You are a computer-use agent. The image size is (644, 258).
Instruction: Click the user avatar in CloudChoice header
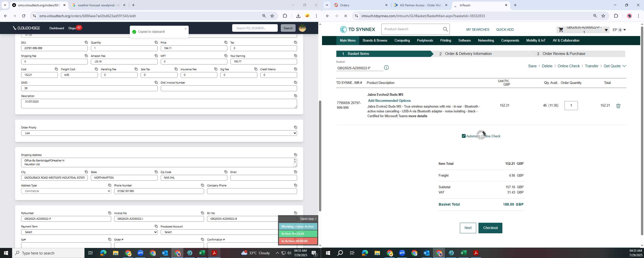pyautogui.click(x=302, y=28)
